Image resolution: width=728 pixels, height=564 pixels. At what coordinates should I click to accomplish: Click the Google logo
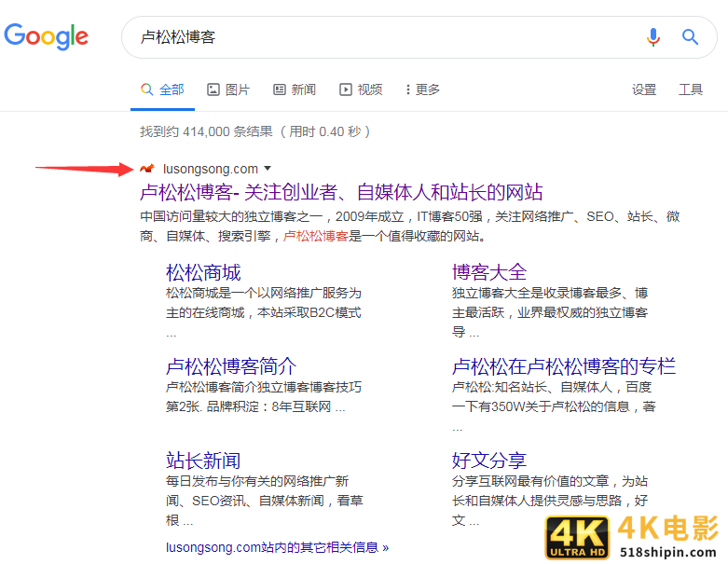pos(46,36)
